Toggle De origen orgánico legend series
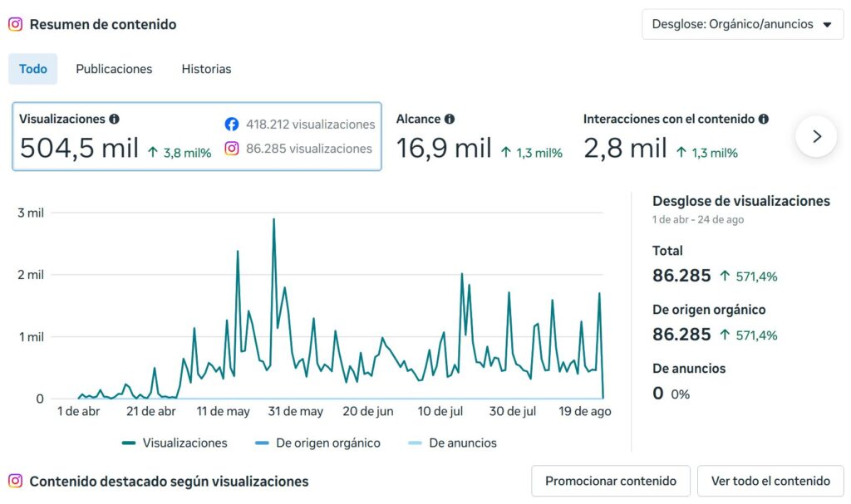Viewport: 851px width, 504px height. click(318, 443)
